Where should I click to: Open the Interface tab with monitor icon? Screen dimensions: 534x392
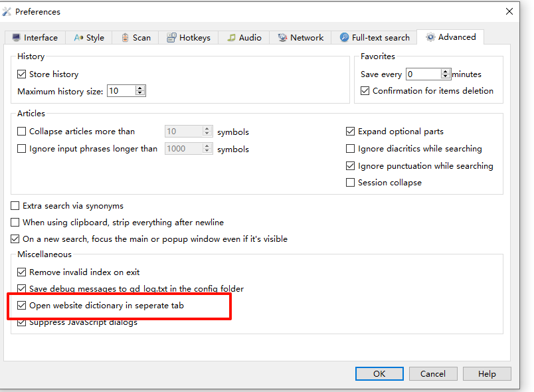click(35, 38)
